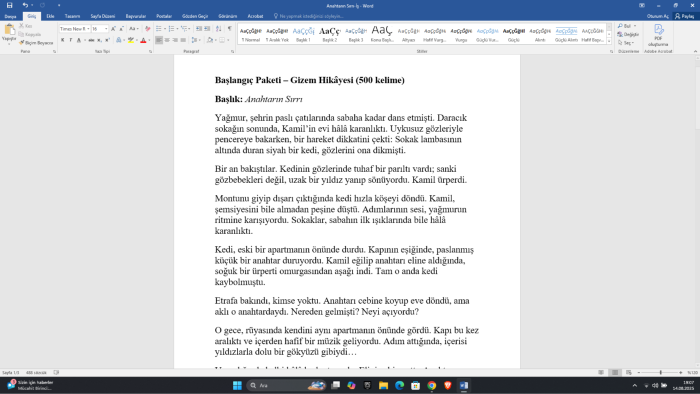This screenshot has height=394, width=700.
Task: Apply the yellow text highlight color
Action: coord(130,40)
